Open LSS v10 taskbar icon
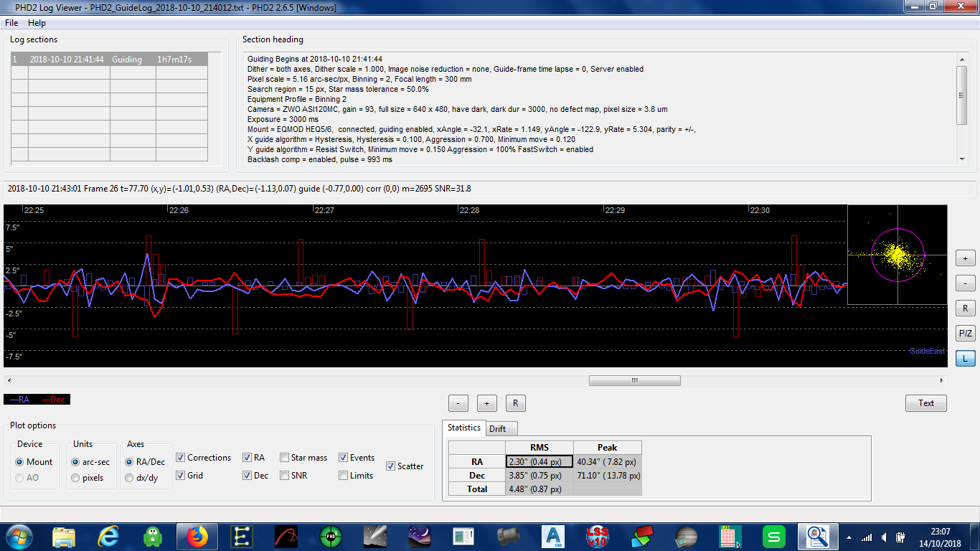 [x=598, y=537]
